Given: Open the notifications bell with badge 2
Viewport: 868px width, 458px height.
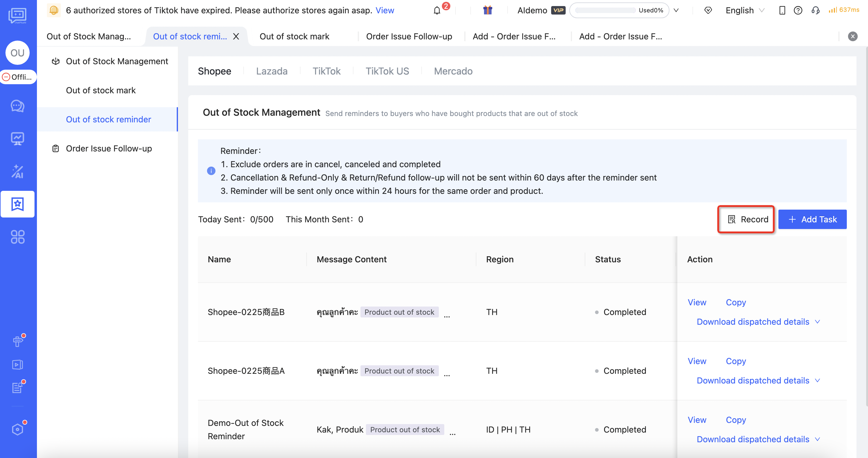Looking at the screenshot, I should point(437,11).
